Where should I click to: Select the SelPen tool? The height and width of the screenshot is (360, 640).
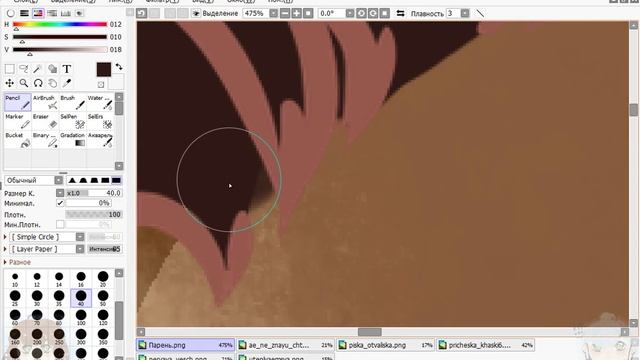point(73,121)
